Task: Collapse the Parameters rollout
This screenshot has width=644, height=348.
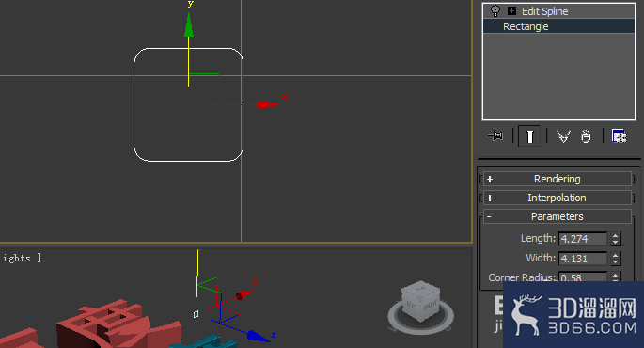Action: [x=558, y=216]
